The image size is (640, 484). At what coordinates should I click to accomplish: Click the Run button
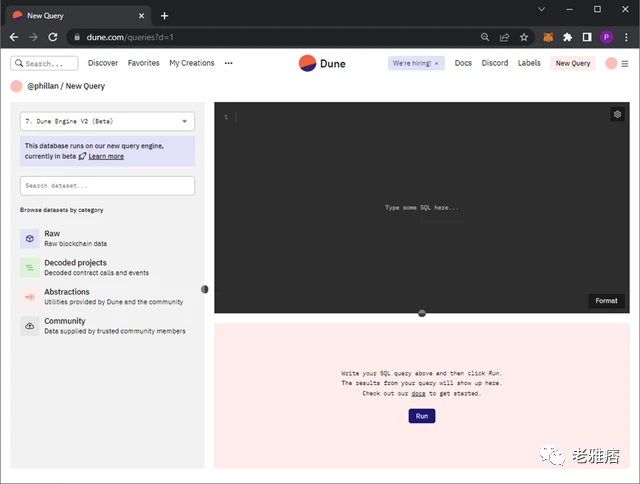(x=422, y=416)
